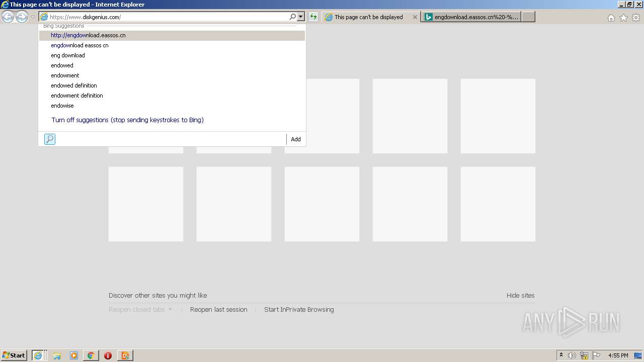Viewport: 644px width, 362px height.
Task: Select suggestion 'endowment definition'
Action: (172, 96)
